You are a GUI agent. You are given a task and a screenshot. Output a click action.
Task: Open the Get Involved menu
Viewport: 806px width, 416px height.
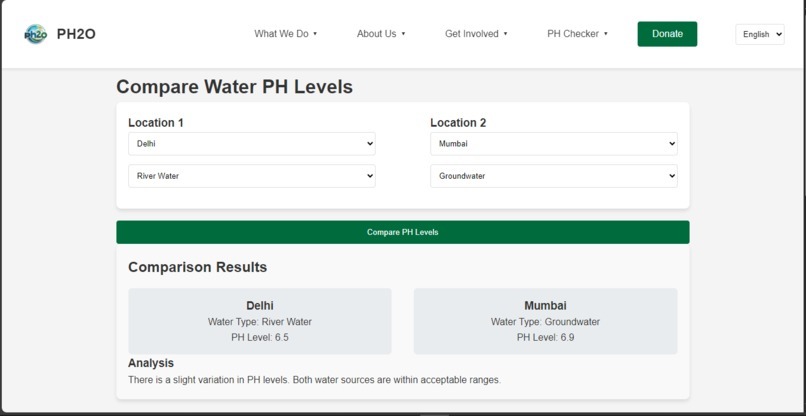(476, 34)
